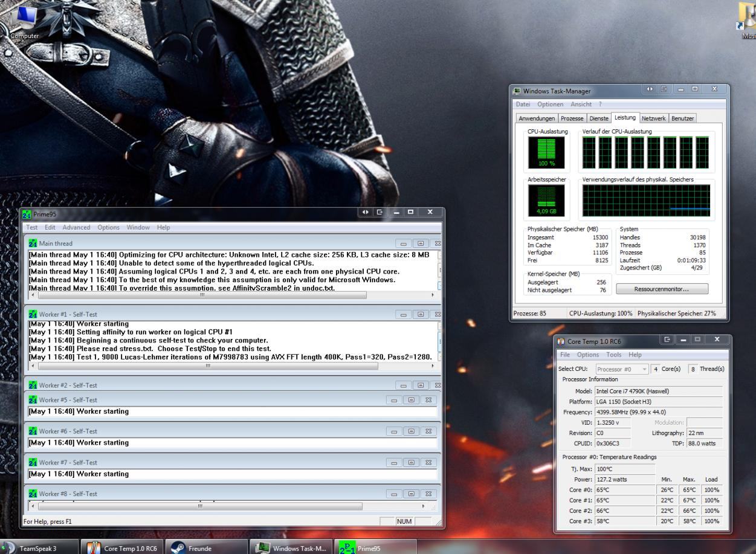Open Task-Manager Optionen menu
The image size is (756, 554).
coord(550,105)
